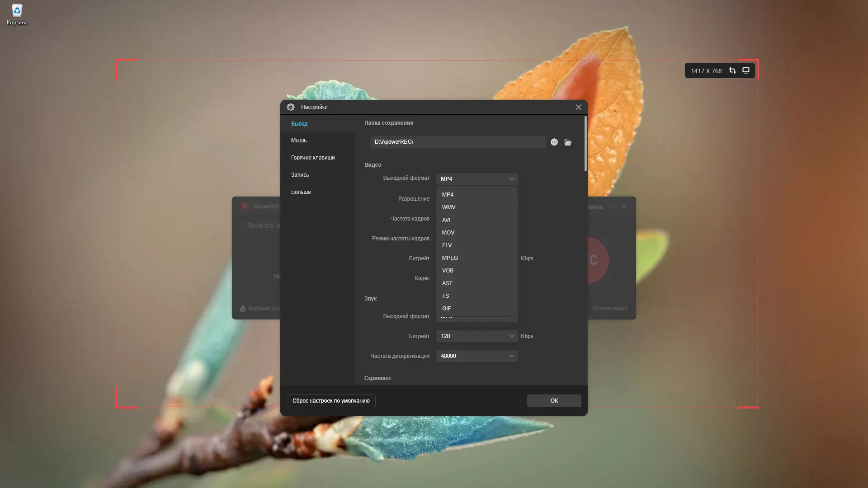Select the MPEG format option
This screenshot has height=488, width=868.
(x=450, y=258)
